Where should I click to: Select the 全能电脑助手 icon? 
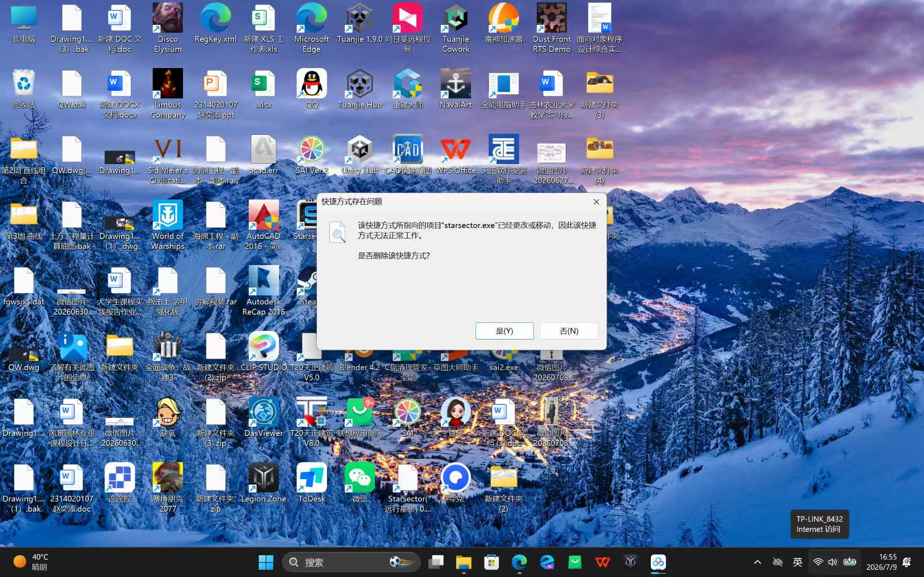503,89
